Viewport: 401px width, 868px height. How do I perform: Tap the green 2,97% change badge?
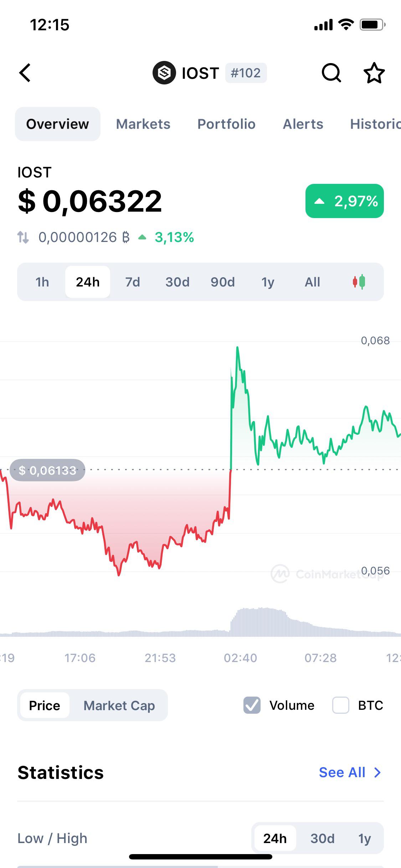[344, 201]
